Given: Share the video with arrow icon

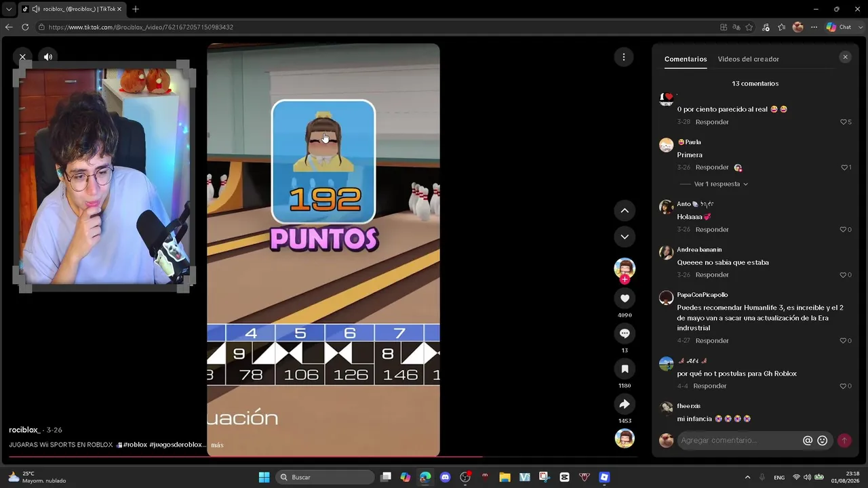Looking at the screenshot, I should point(625,404).
